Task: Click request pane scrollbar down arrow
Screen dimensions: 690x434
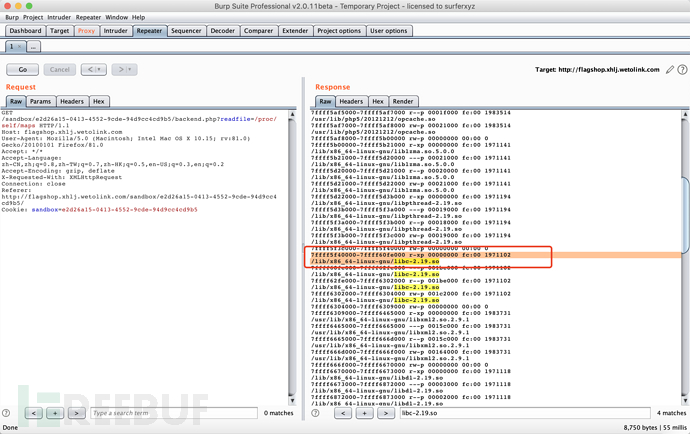Action: (292, 401)
